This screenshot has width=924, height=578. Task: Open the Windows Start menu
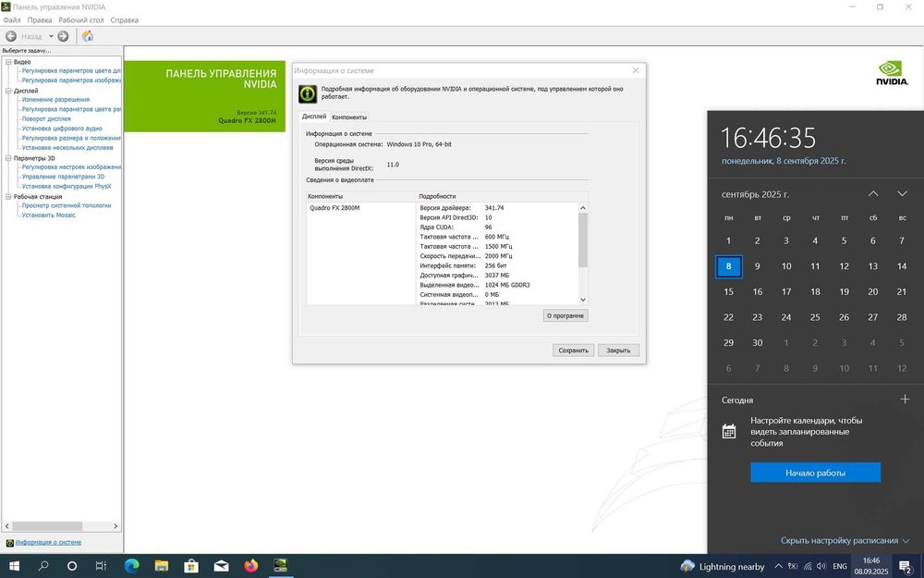[x=14, y=566]
